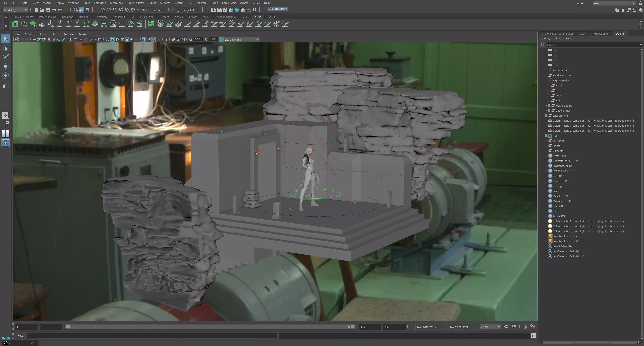Screen dimensions: 644x346
Task: Select the Rotate tool in toolbox
Action: pos(6,75)
